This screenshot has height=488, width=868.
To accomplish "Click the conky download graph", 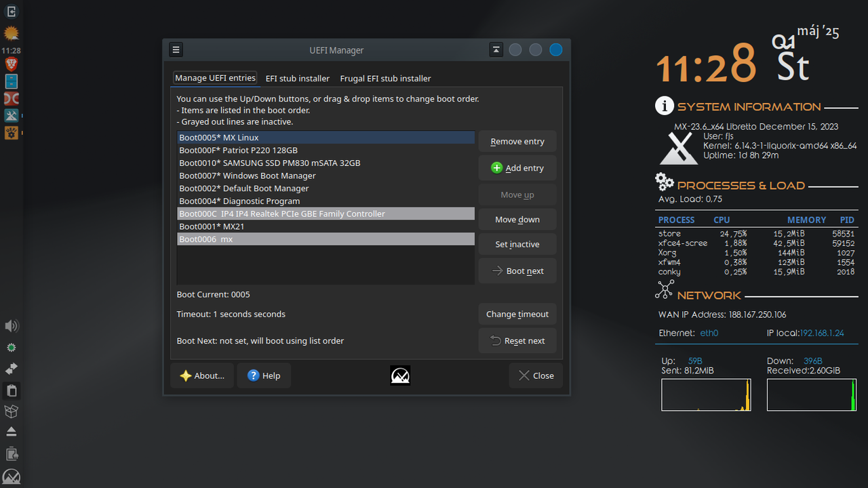I will tap(812, 394).
